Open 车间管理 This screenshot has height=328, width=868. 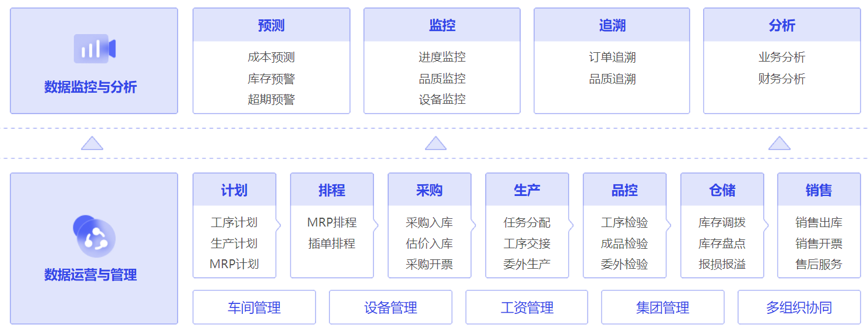pos(254,307)
